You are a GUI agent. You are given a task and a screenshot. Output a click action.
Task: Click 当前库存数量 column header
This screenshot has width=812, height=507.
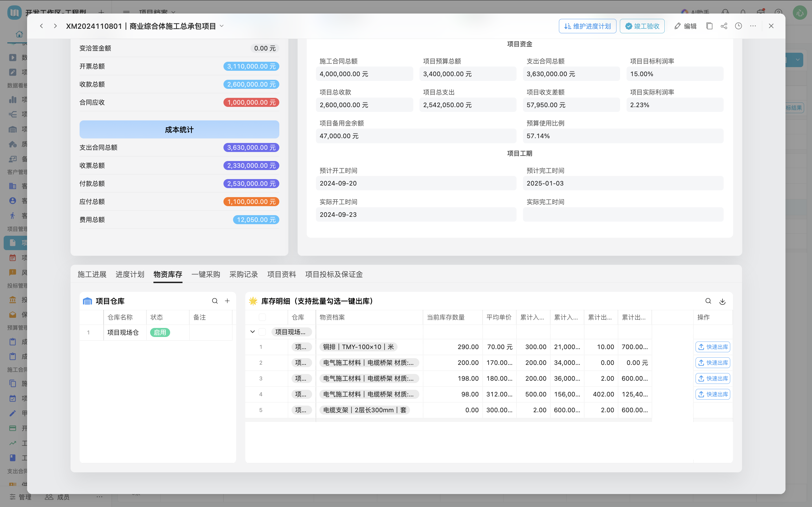point(453,317)
